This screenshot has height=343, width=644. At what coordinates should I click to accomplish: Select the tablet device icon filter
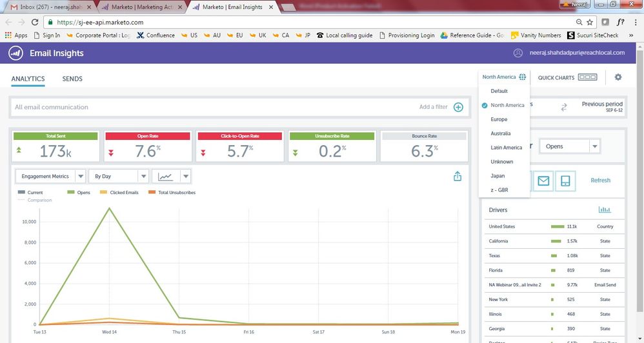[x=565, y=181]
